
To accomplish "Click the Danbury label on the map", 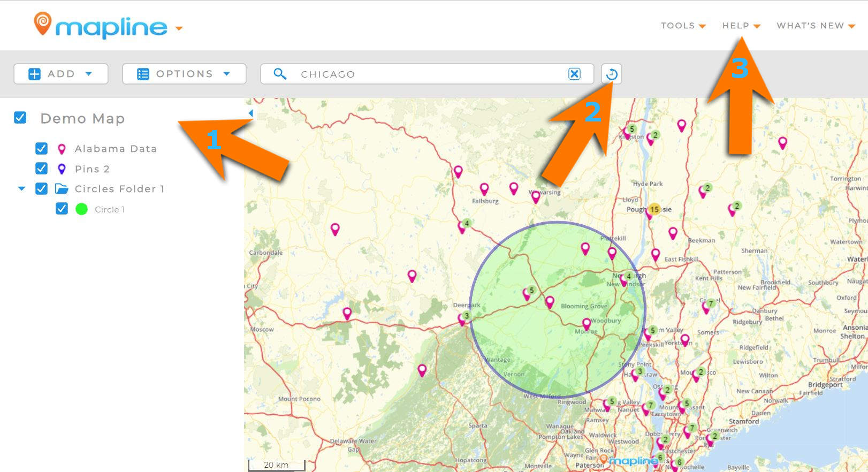I will (x=764, y=311).
